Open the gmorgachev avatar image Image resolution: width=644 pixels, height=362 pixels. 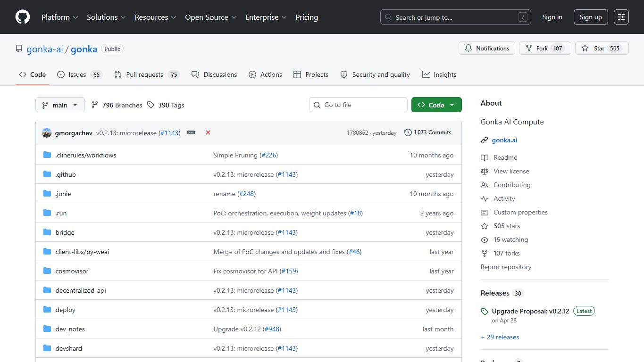(47, 133)
